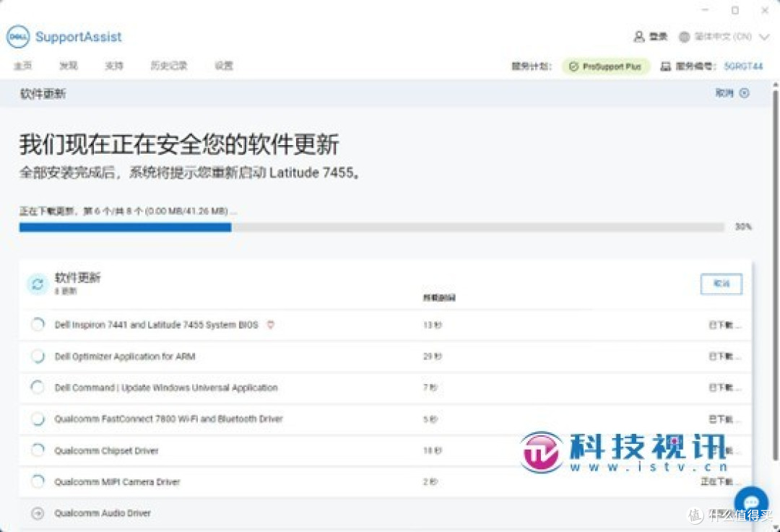Screen dimensions: 780x532
Task: Click spinner for Qualcomm MIPI Camera Driver
Action: point(38,481)
